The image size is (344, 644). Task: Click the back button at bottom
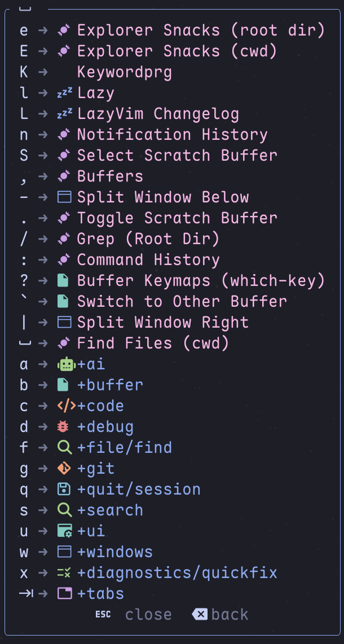[x=220, y=615]
